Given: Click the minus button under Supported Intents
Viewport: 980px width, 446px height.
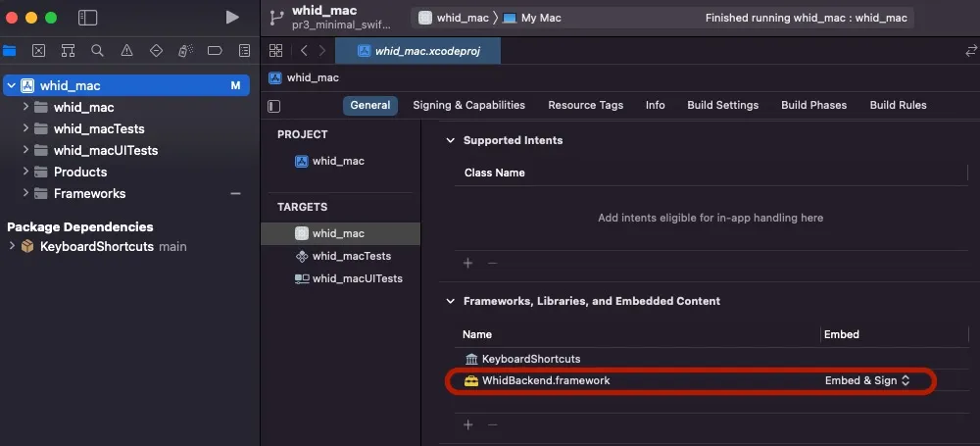Looking at the screenshot, I should (x=493, y=264).
